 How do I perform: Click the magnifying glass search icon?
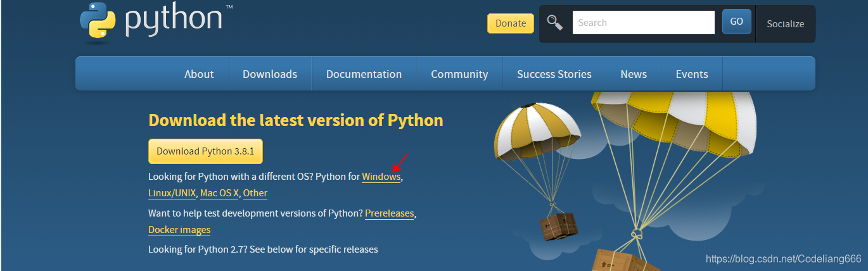(x=555, y=23)
